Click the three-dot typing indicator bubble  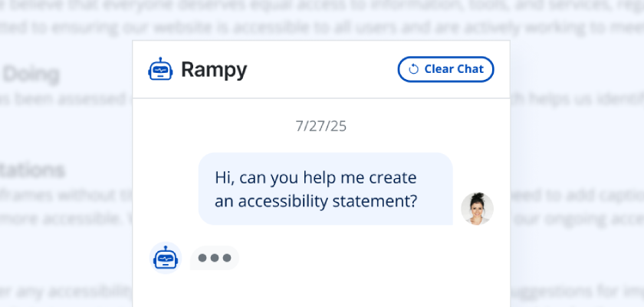(x=215, y=258)
